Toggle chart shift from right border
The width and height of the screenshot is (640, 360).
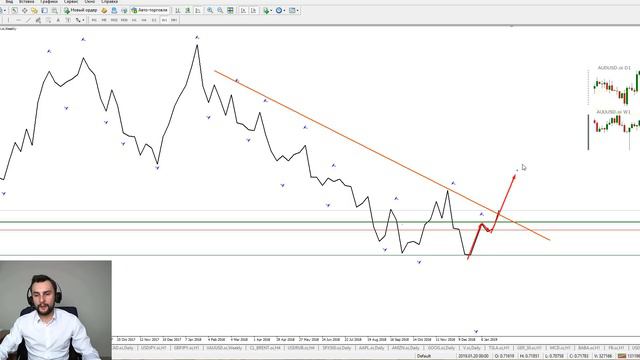(x=253, y=10)
